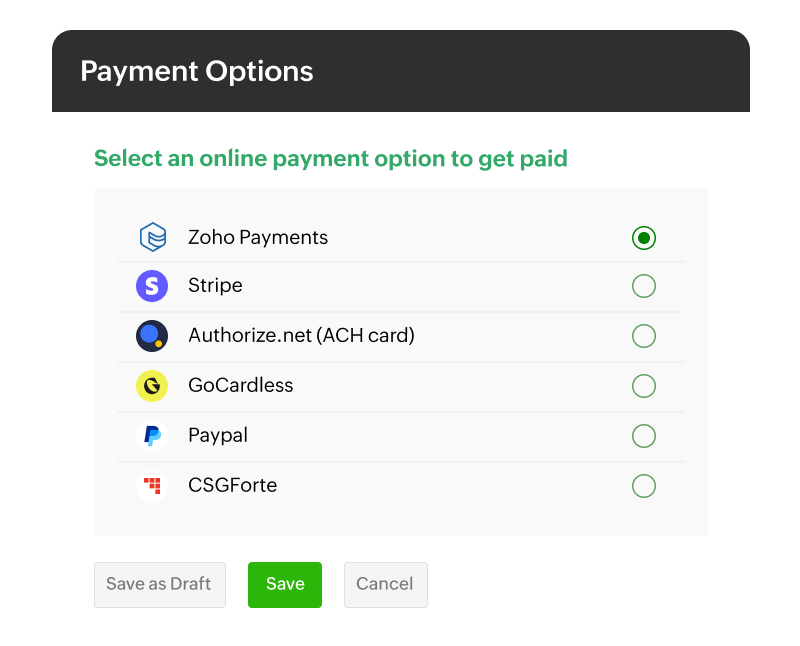Screen dimensions: 800x646
Task: Click the Zoho Payments hexagon logo
Action: point(152,237)
